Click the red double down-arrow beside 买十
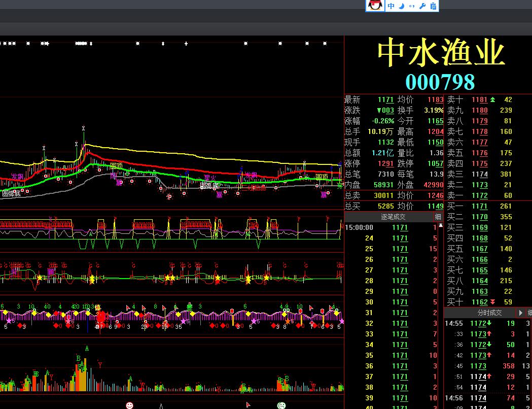Image resolution: width=532 pixels, height=409 pixels. (x=492, y=302)
